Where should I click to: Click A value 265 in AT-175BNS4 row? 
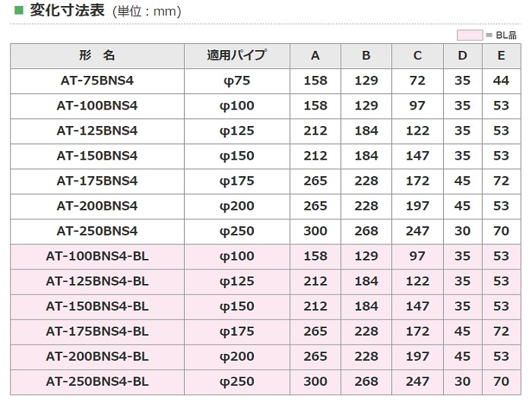click(x=315, y=181)
